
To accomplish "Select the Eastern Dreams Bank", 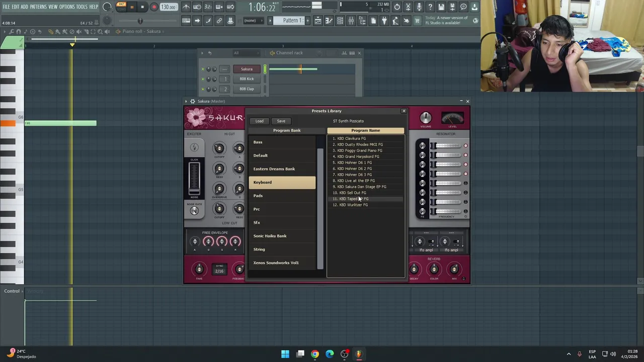I will (282, 169).
